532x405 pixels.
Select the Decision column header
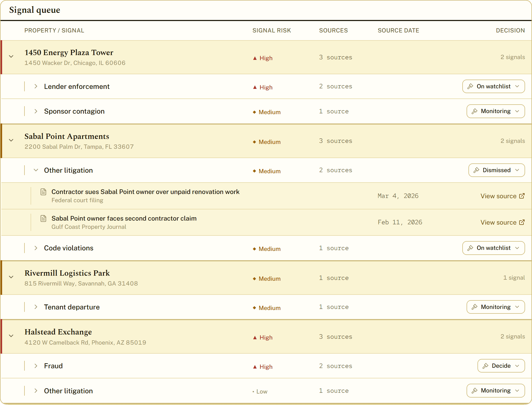(510, 30)
